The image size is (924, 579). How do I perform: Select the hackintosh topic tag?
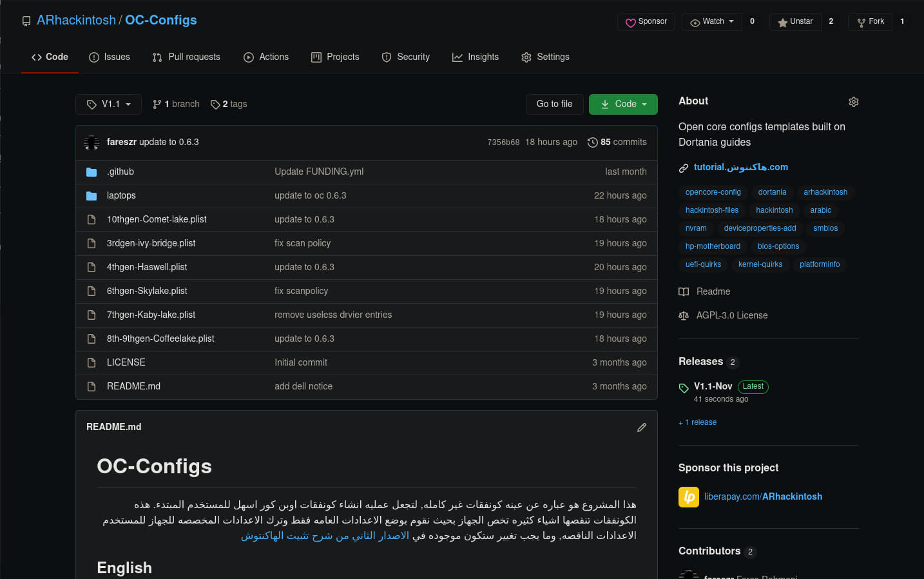[x=774, y=210]
